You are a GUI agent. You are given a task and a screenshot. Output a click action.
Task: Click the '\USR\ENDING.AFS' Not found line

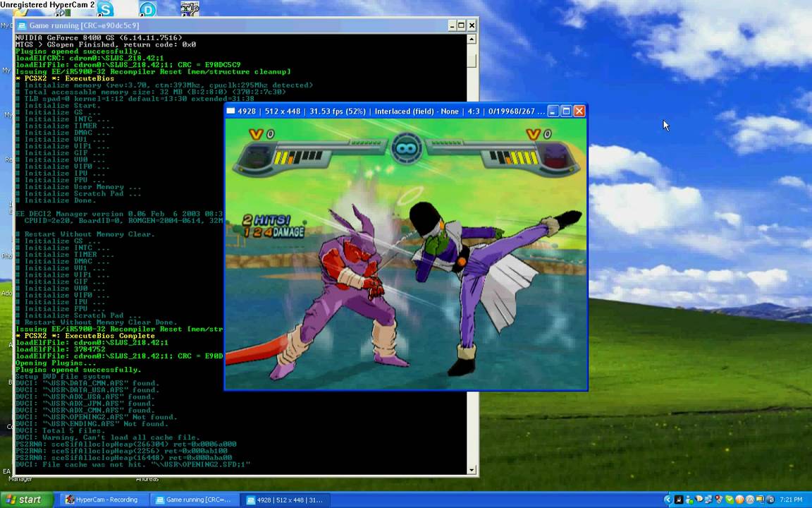92,424
